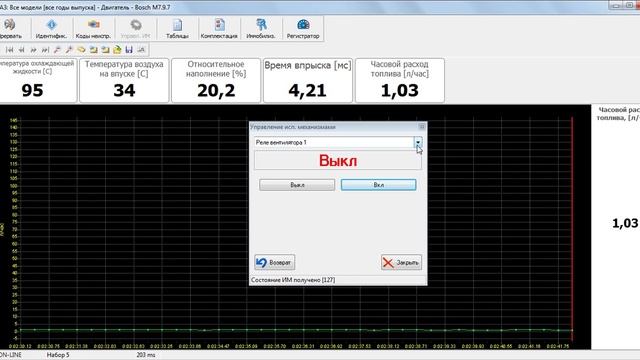This screenshot has height=360, width=640.
Task: Open the Идентифик. (identification) section
Action: [x=51, y=29]
